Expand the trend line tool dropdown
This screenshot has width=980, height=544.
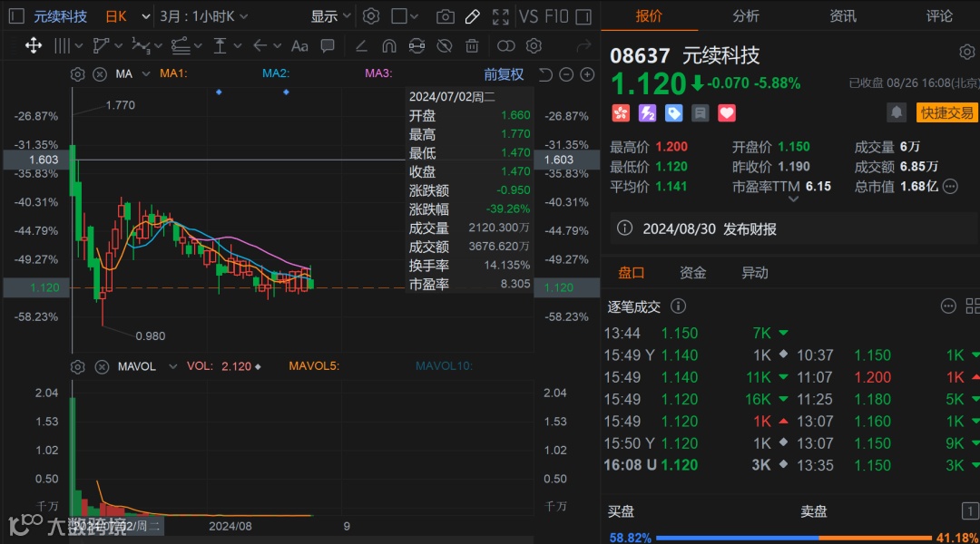tap(198, 45)
